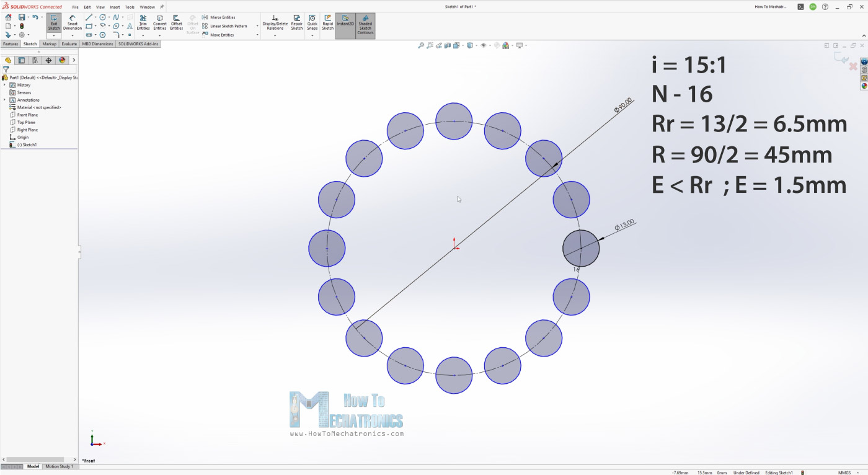Open the DisplayManager color wheel tab

[x=62, y=60]
